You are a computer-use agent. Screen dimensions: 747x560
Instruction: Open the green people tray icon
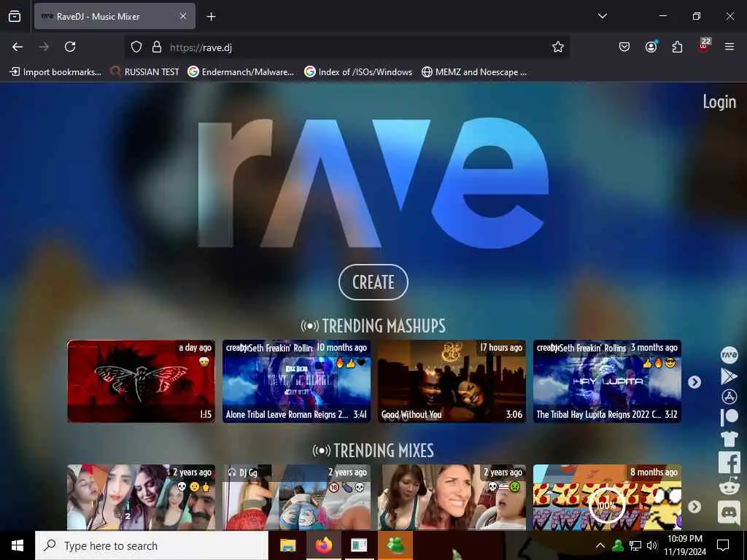pyautogui.click(x=618, y=545)
